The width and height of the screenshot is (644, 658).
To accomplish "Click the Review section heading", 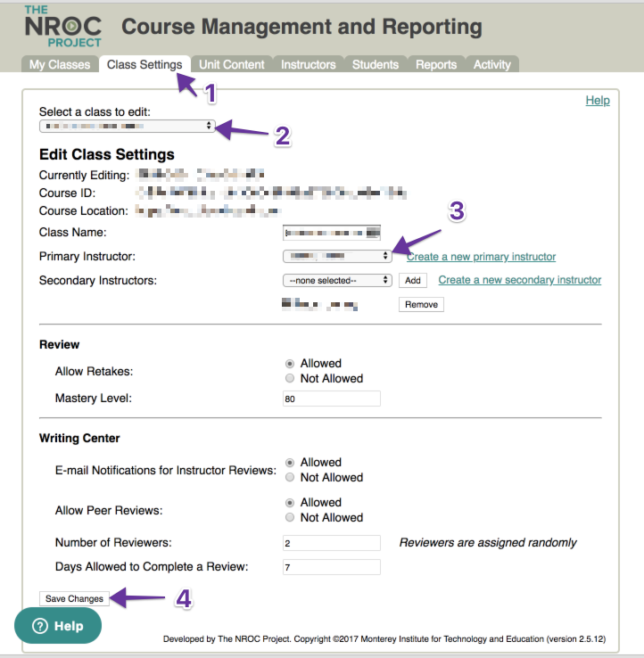I will coord(59,344).
